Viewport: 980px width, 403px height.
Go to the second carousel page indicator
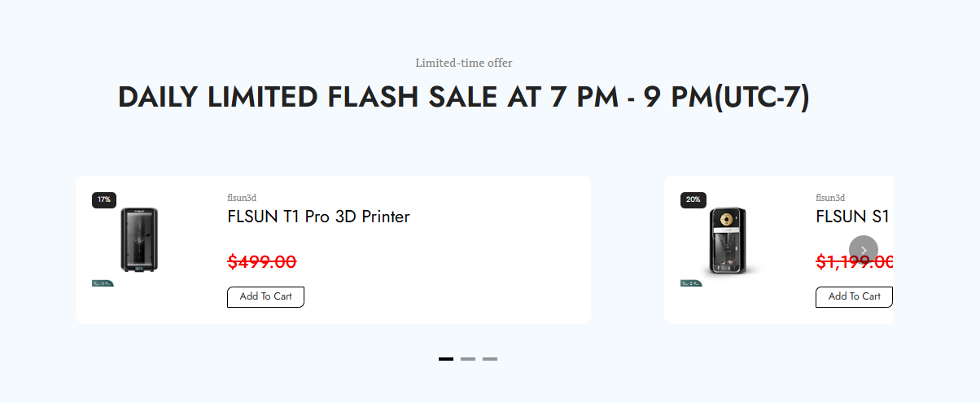coord(468,359)
